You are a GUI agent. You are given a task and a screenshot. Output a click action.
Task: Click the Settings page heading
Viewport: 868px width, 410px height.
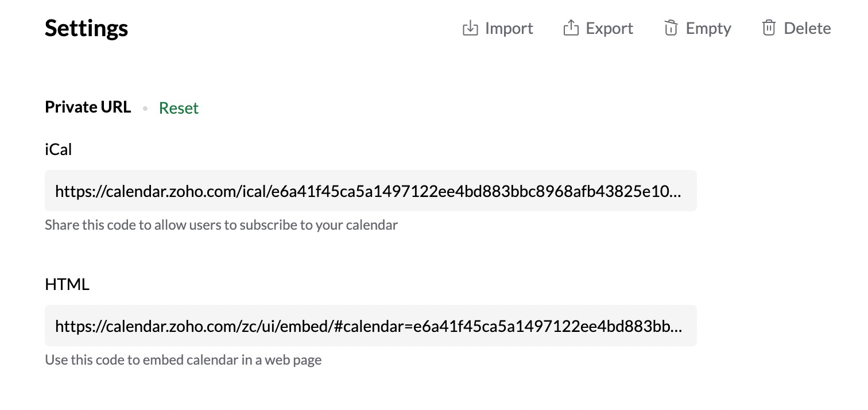pyautogui.click(x=86, y=28)
